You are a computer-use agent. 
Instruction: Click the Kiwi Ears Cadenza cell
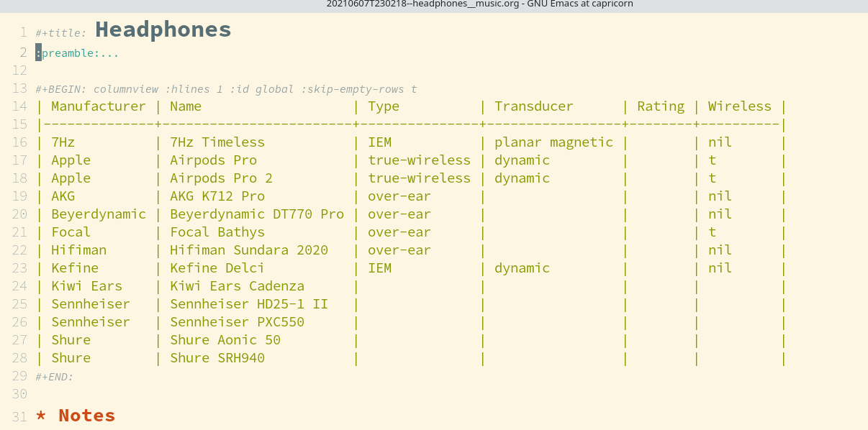click(237, 286)
